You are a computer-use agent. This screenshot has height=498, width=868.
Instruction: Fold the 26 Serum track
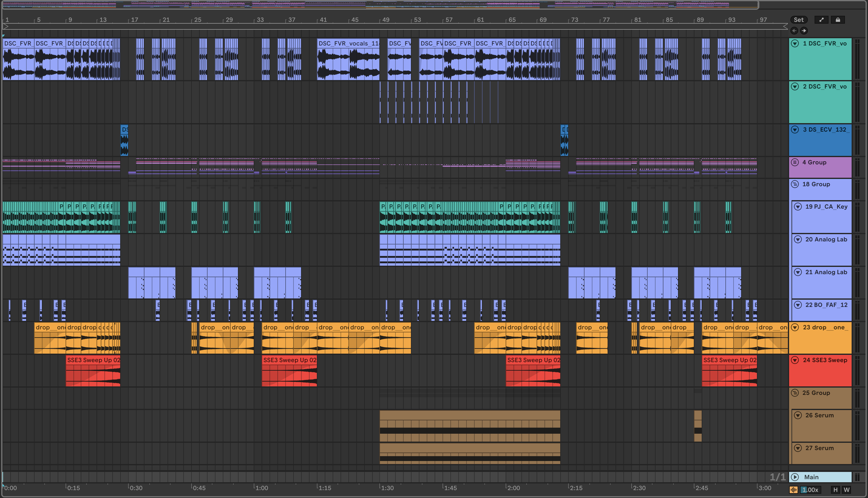click(x=798, y=415)
